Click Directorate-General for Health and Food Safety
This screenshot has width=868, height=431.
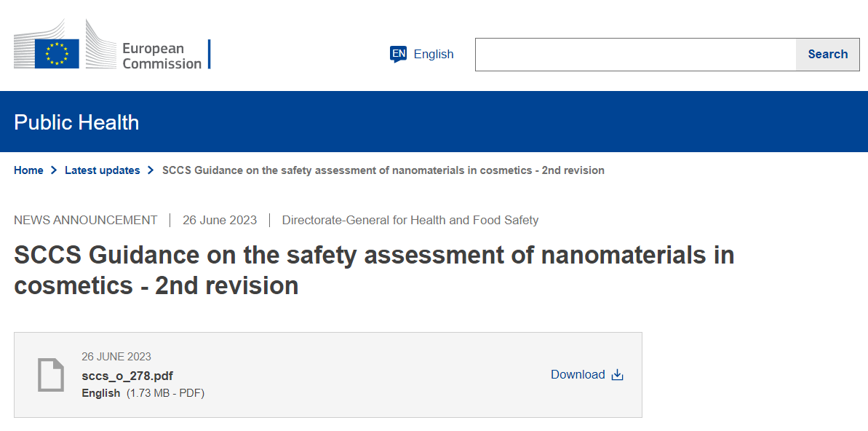coord(410,220)
